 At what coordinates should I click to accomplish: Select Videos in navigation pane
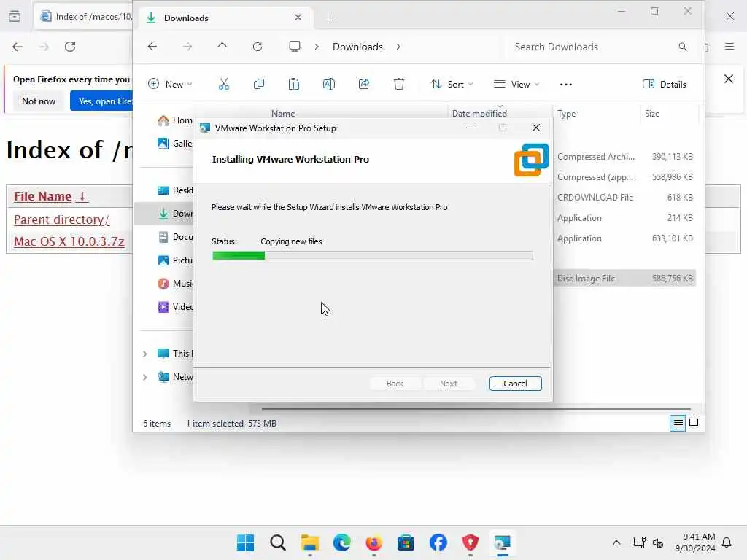pos(175,307)
